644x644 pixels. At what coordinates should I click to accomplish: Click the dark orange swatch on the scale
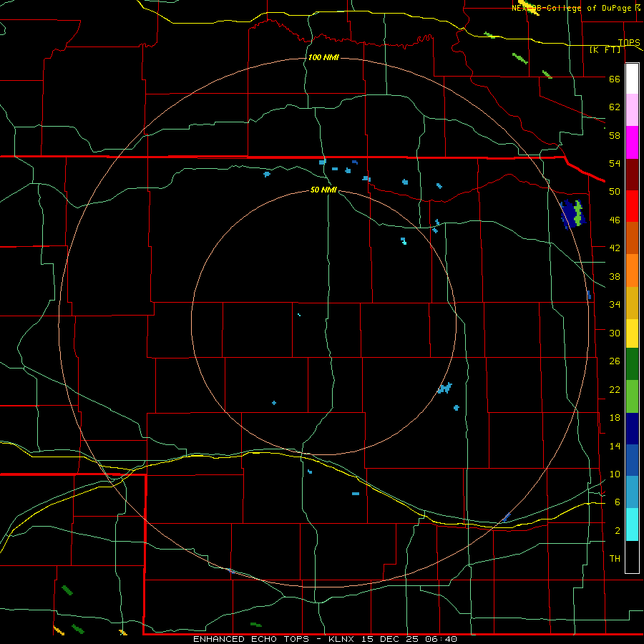click(632, 238)
